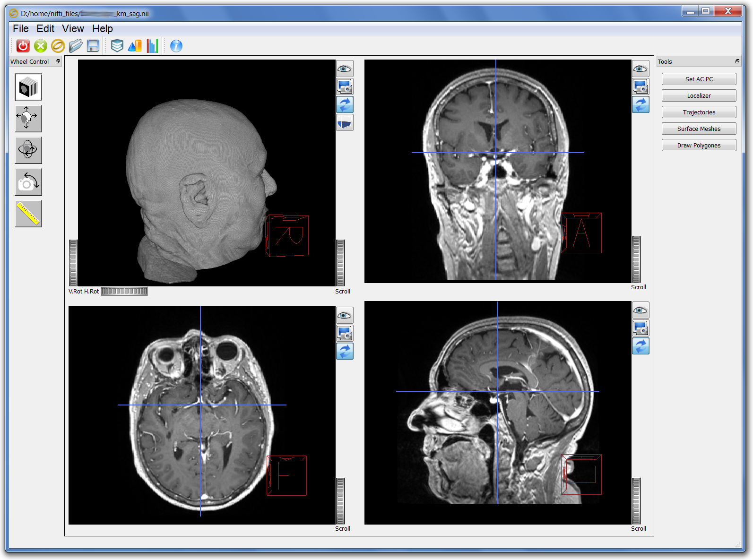This screenshot has width=753, height=560.
Task: Click the Set AC PC button
Action: (699, 79)
